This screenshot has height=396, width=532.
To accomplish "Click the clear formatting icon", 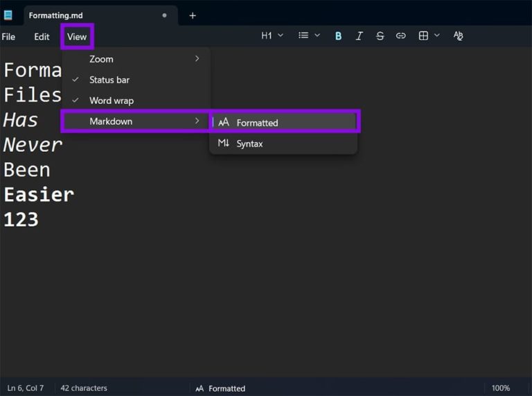I will coord(458,35).
